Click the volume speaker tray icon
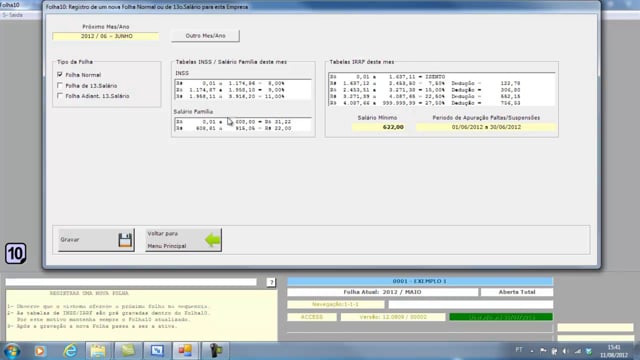Screen dimensions: 640x360 [566, 351]
